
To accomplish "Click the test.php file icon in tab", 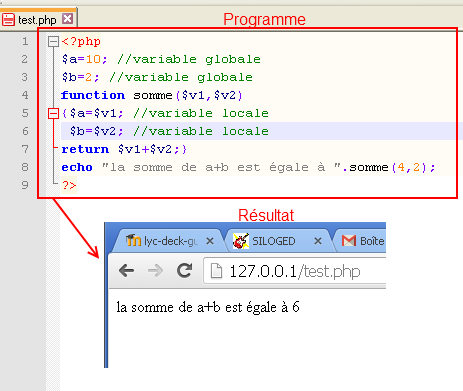I will tap(8, 20).
